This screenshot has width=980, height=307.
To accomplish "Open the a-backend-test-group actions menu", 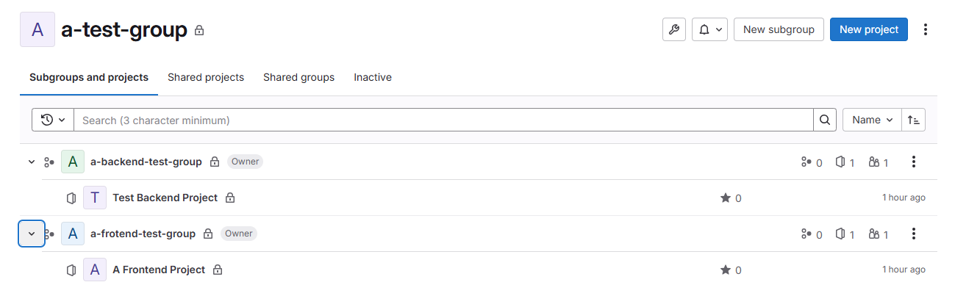I will click(x=914, y=162).
